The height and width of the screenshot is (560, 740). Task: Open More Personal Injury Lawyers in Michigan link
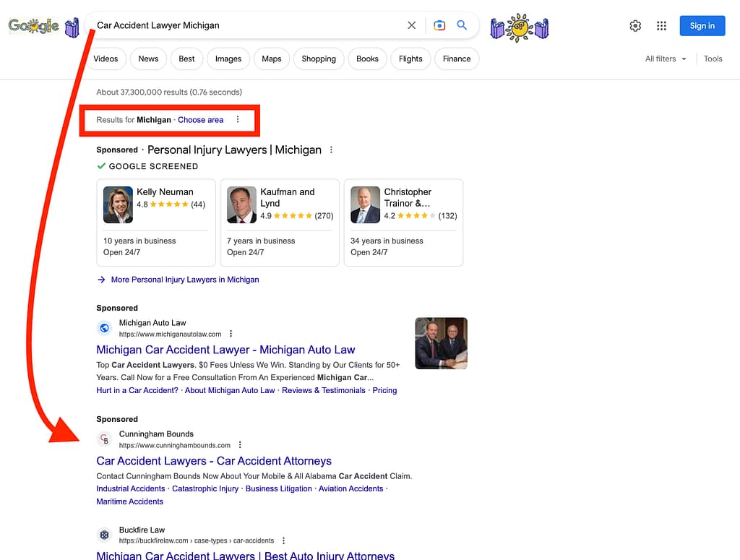point(185,280)
